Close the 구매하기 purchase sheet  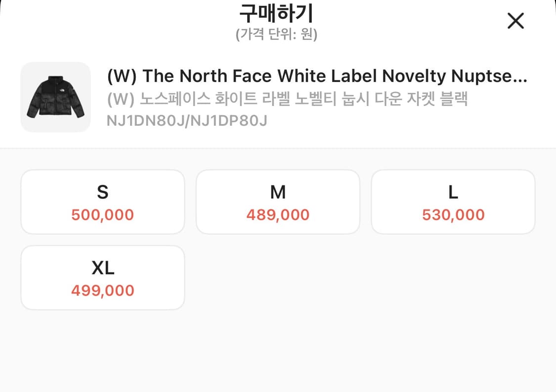click(515, 21)
